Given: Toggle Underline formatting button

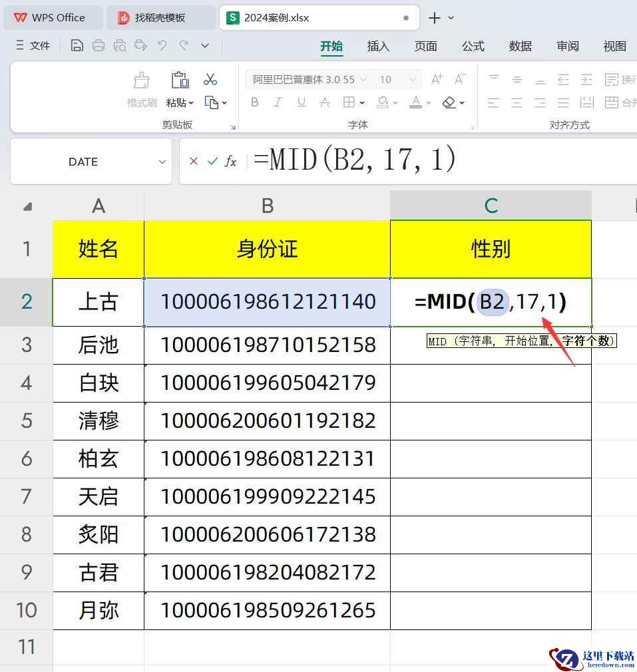Looking at the screenshot, I should 301,102.
